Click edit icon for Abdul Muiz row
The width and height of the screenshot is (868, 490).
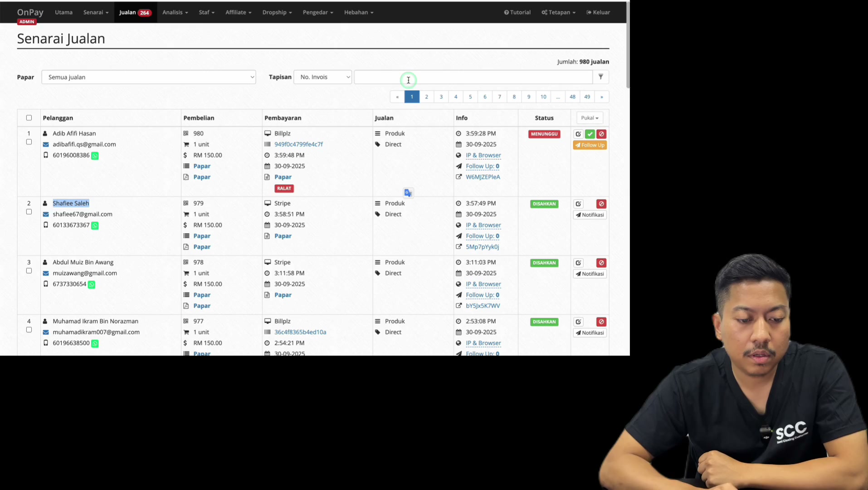click(x=578, y=263)
